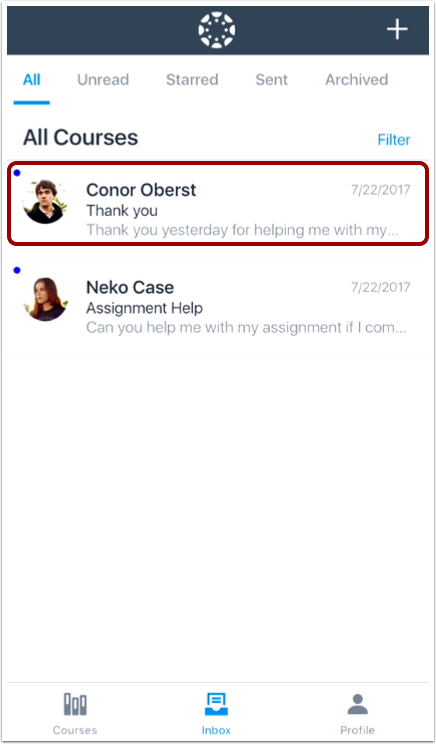Select the All tab
This screenshot has width=436, height=744.
tap(32, 79)
